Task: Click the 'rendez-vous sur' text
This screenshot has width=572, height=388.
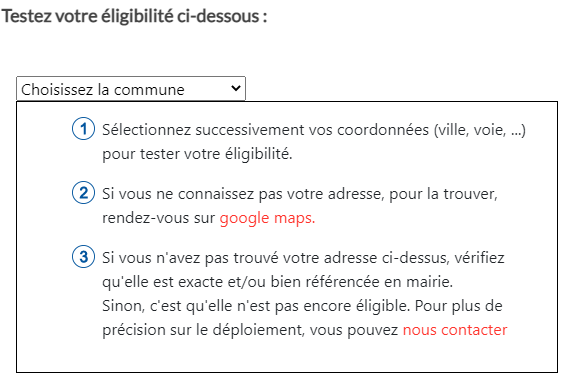Action: click(159, 218)
